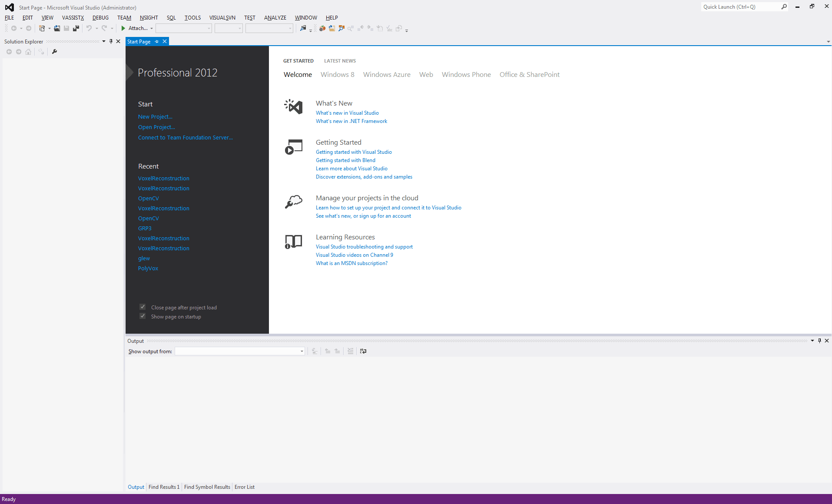Click the Open File toolbar icon
This screenshot has height=504, width=832.
57,28
